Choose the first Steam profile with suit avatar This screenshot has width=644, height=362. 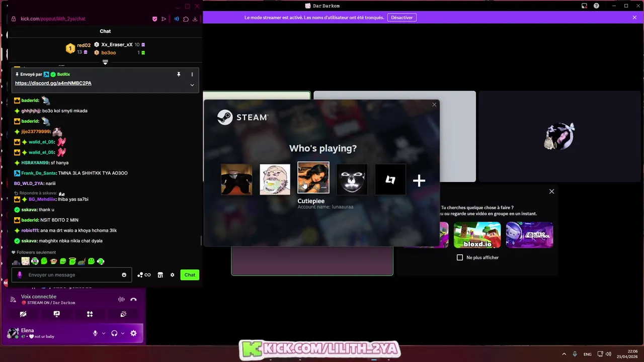pos(236,179)
